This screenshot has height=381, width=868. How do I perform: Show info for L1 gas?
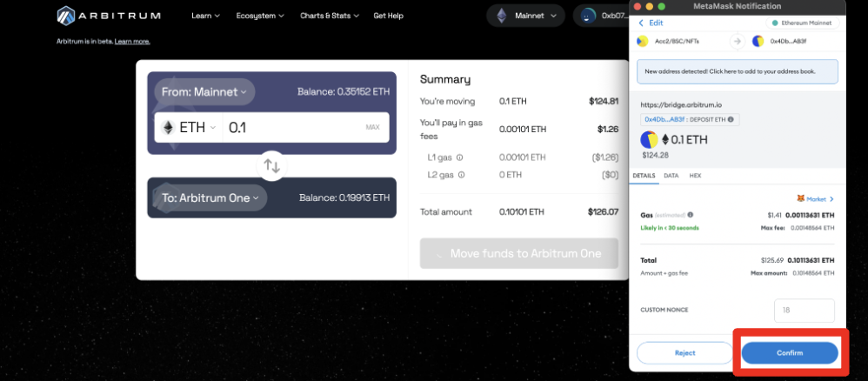click(459, 157)
